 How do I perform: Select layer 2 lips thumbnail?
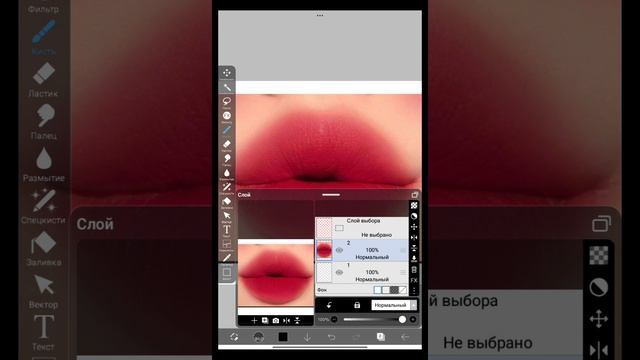coord(324,250)
